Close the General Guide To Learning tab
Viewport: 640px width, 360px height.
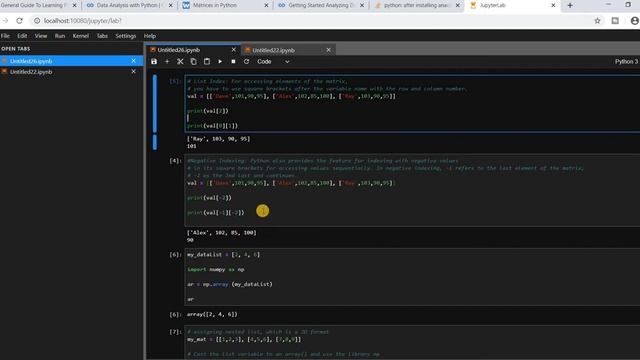74,5
